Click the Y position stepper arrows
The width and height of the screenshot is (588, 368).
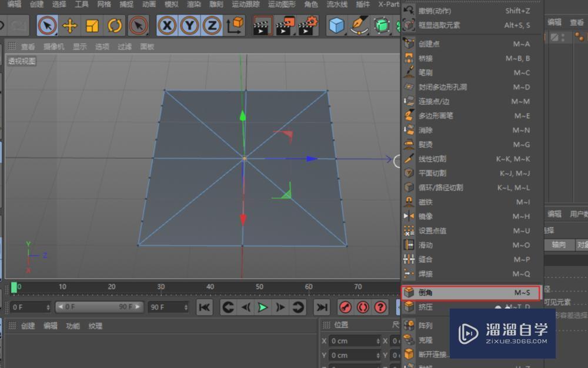click(x=378, y=355)
